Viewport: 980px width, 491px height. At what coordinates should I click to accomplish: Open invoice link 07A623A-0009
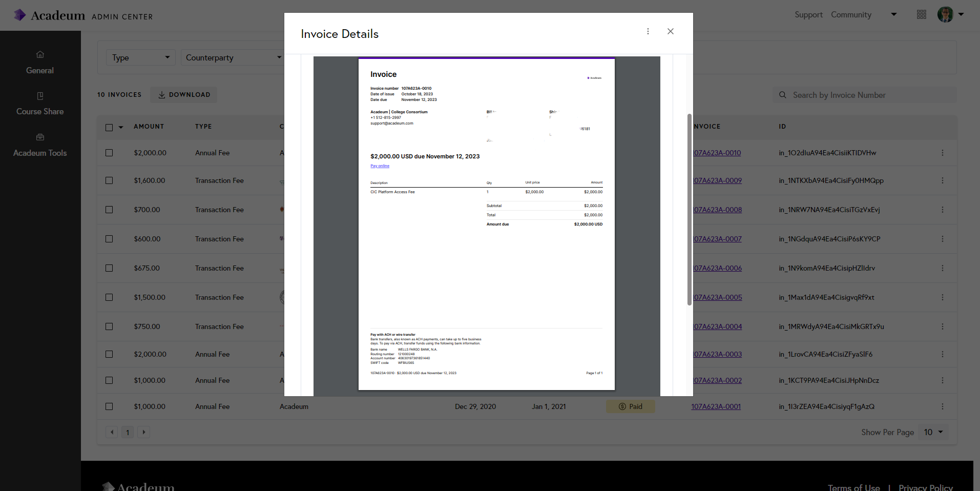(717, 180)
